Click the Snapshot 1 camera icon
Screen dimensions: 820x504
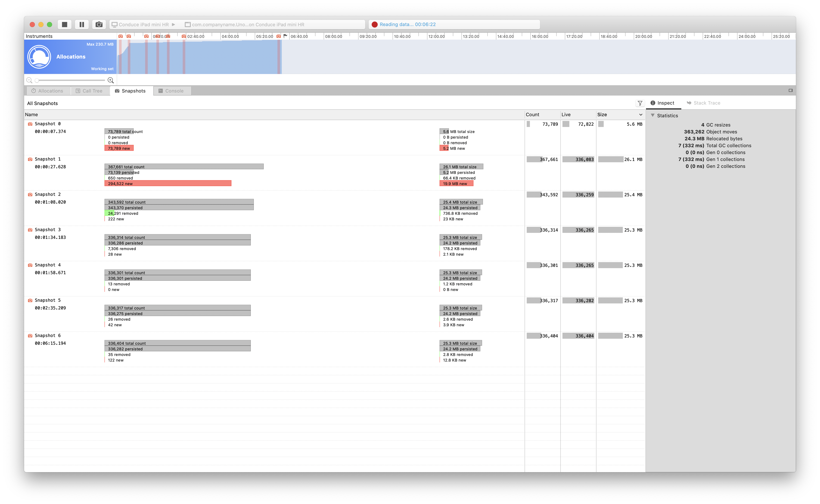pyautogui.click(x=30, y=159)
